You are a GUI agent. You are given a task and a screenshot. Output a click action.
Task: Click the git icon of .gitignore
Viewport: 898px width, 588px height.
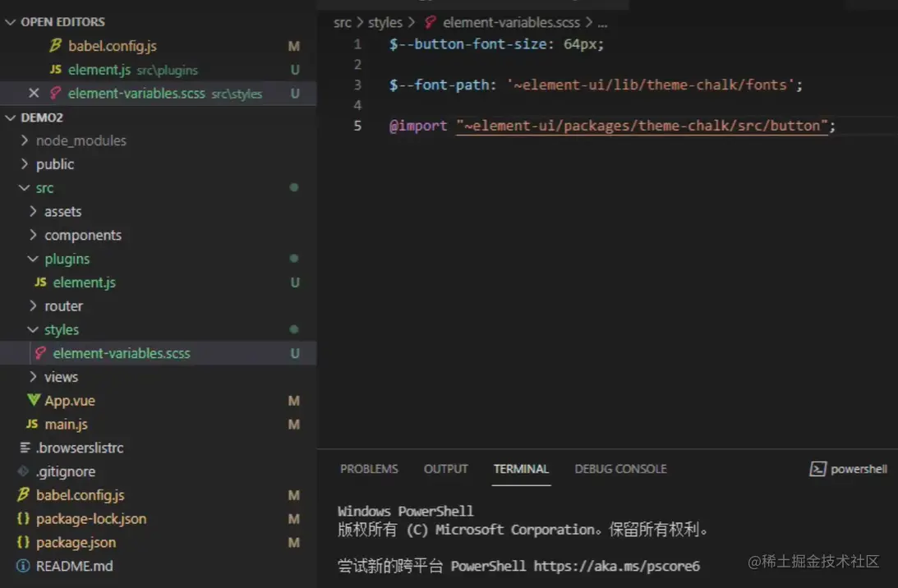pyautogui.click(x=24, y=471)
